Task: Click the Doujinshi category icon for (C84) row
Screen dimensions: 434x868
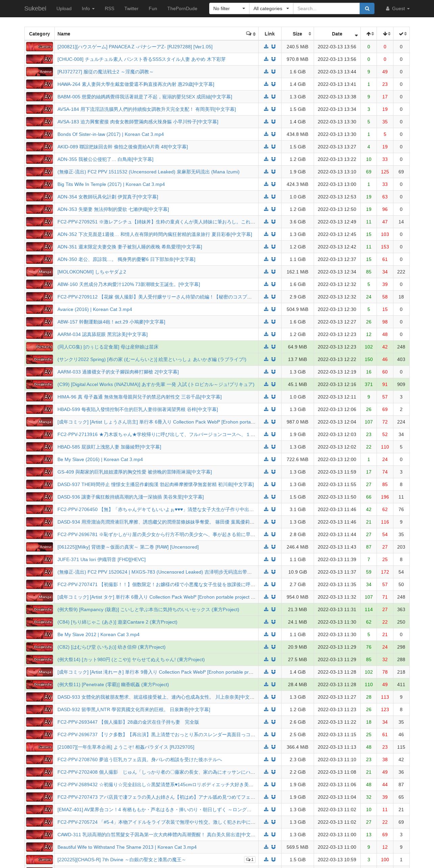Action: pos(40,622)
